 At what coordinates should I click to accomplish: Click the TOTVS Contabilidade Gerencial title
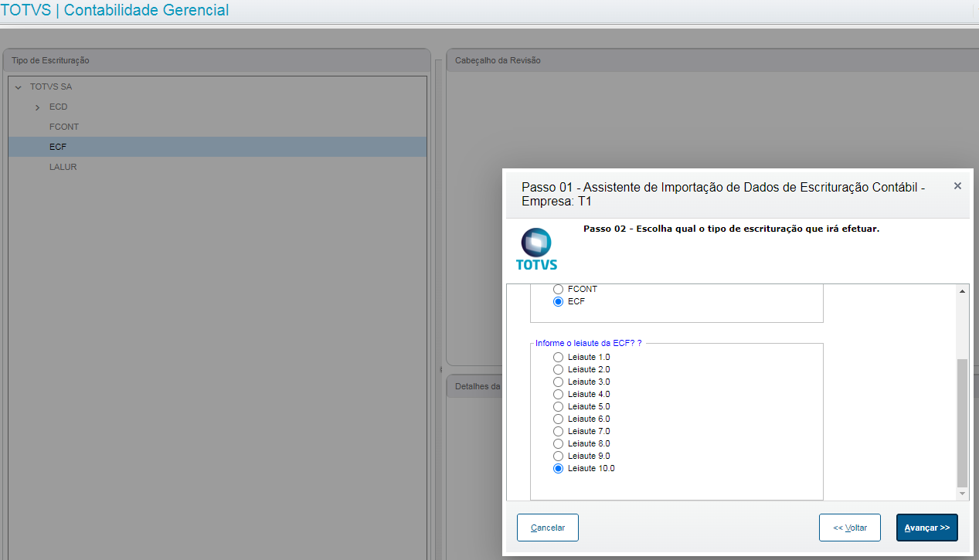[x=115, y=11]
